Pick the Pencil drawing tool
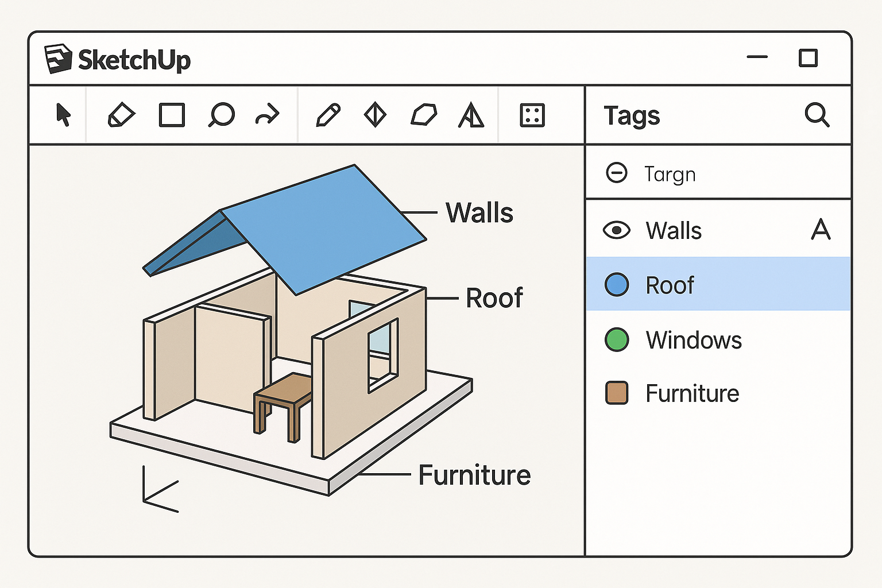The width and height of the screenshot is (882, 588). (328, 115)
